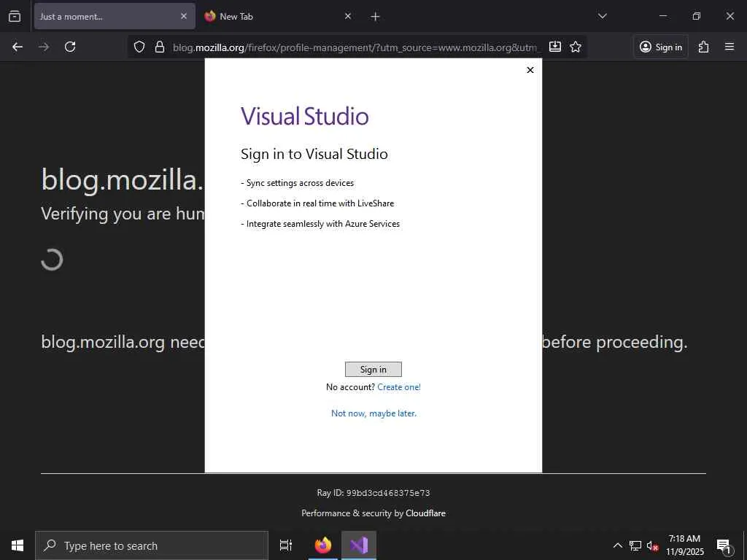
Task: Click 'Collaborate in real time with LiveShare' text
Action: coord(320,203)
